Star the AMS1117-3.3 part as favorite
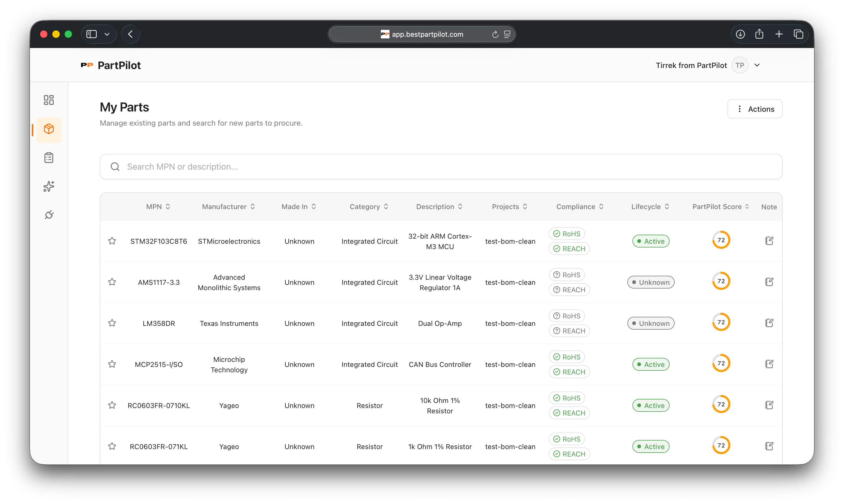844x504 pixels. [112, 282]
